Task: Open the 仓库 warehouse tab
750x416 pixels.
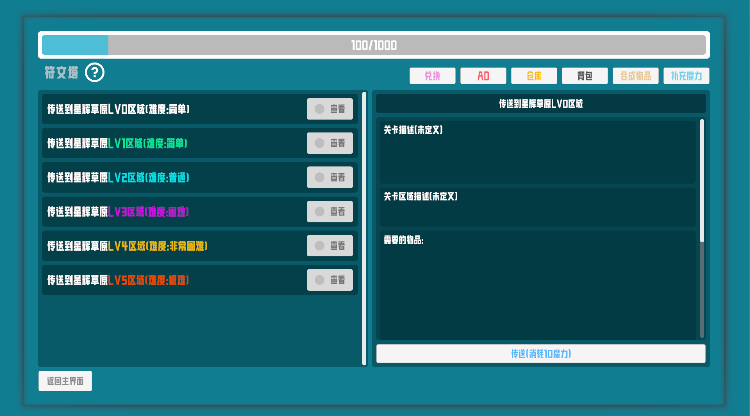Action: 534,76
